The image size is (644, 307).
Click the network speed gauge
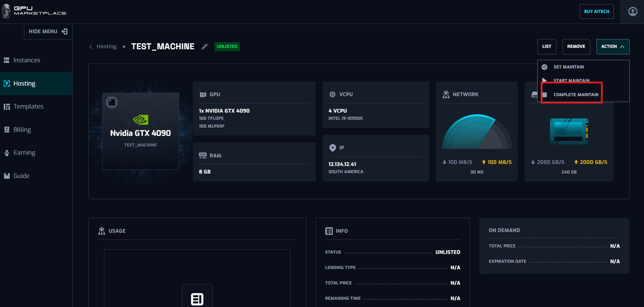(x=477, y=132)
